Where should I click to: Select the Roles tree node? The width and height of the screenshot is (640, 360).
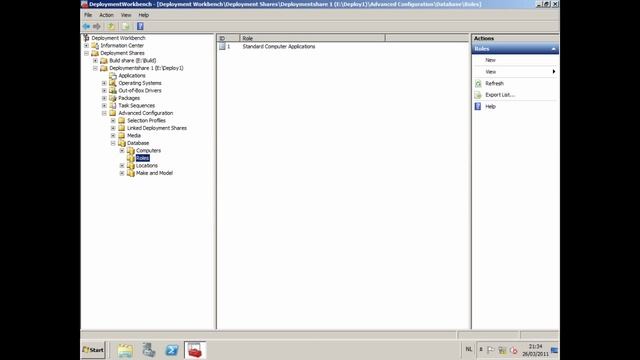coord(142,158)
